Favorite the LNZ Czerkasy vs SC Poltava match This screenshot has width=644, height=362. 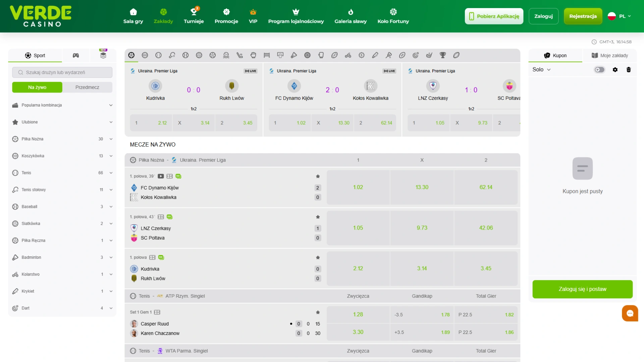click(x=318, y=217)
